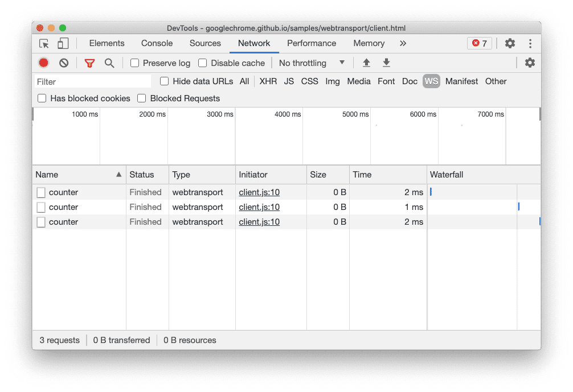
Task: Expand more tabs chevron
Action: (403, 44)
